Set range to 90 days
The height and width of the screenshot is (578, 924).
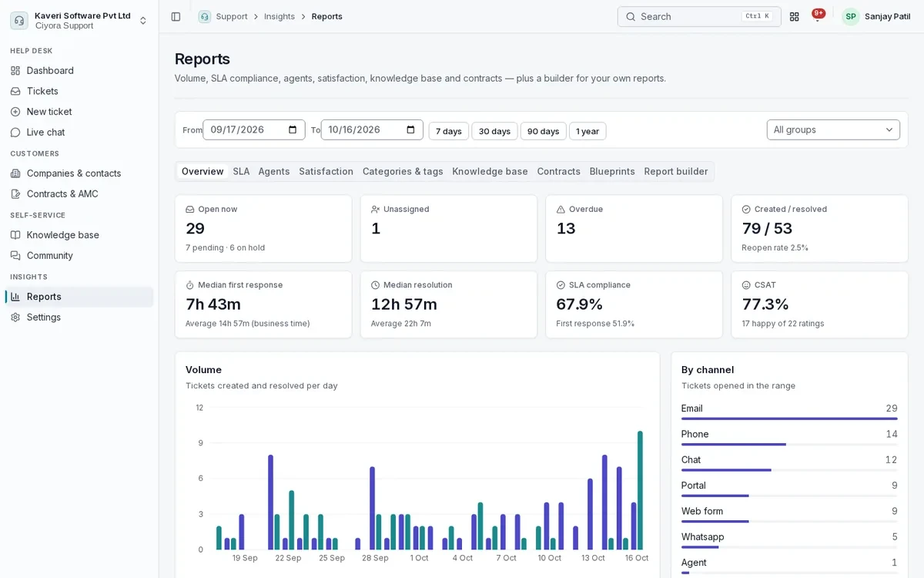click(x=544, y=131)
